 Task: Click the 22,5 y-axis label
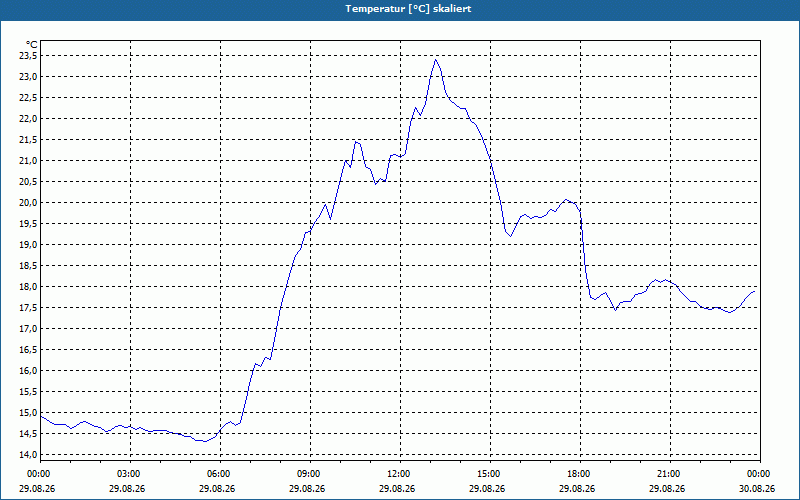coord(28,97)
